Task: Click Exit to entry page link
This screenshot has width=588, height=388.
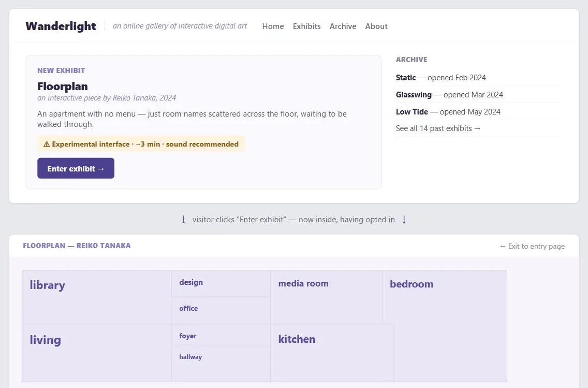Action: 532,246
